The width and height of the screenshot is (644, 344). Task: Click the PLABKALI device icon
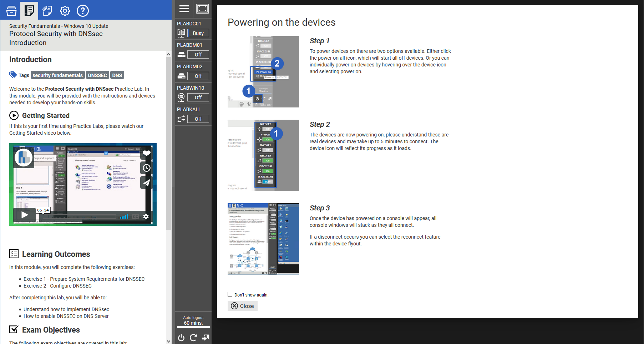[x=181, y=119]
